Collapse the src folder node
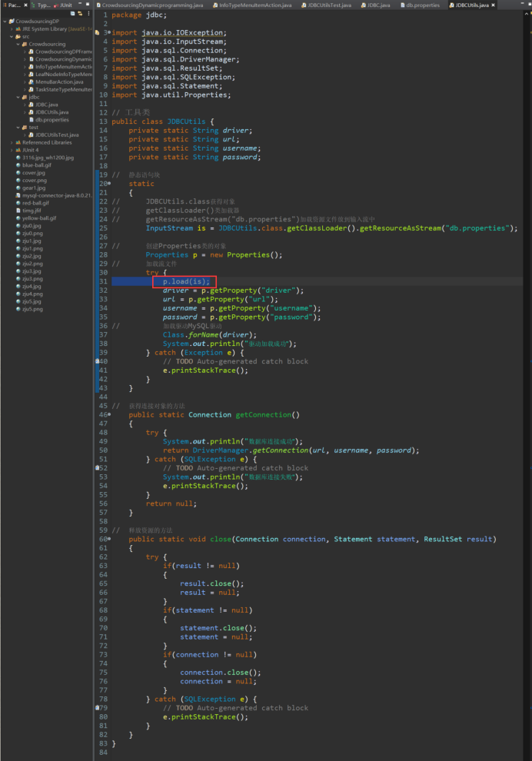This screenshot has height=761, width=532. [x=12, y=36]
